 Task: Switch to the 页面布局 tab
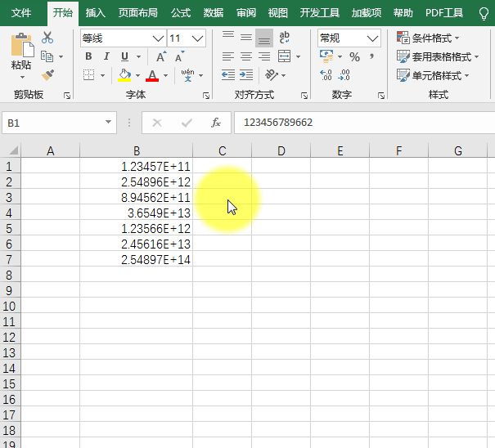click(x=138, y=13)
